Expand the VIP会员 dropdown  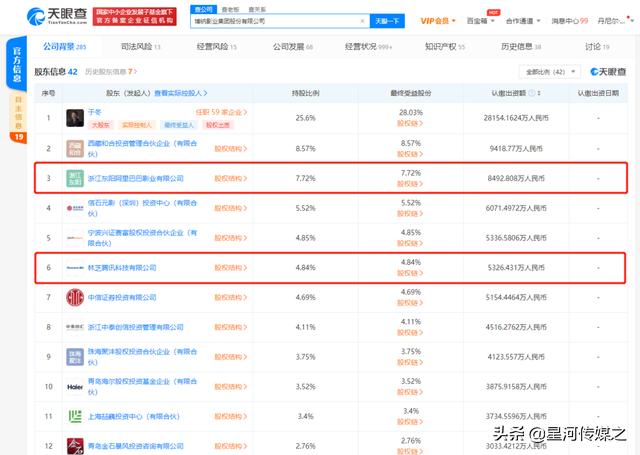click(438, 21)
